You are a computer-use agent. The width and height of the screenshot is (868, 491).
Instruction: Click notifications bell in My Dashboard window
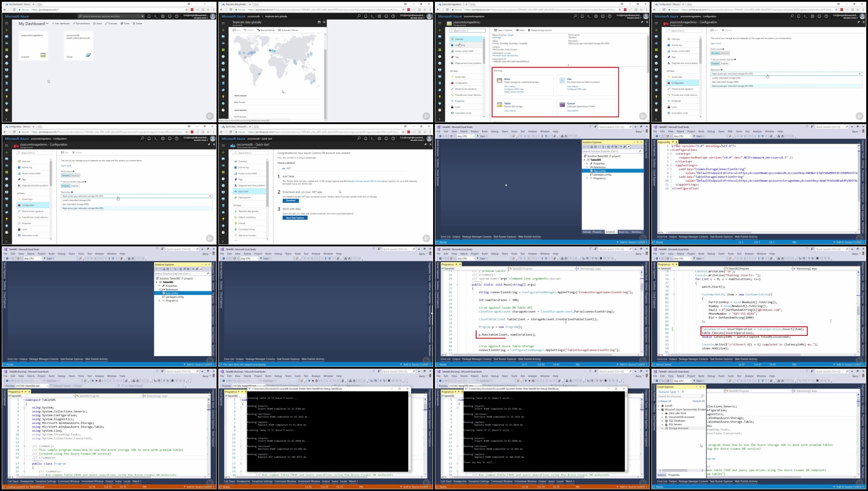click(149, 16)
